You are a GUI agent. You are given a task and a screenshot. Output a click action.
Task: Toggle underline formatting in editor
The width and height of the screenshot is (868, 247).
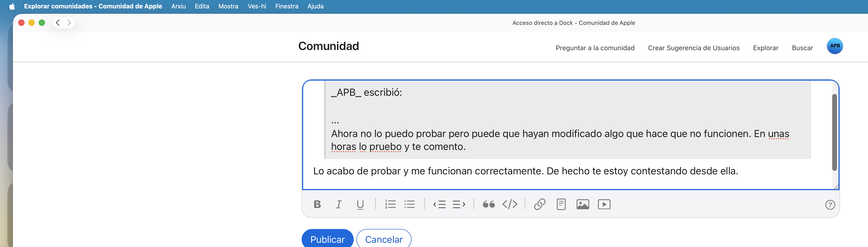pos(360,204)
